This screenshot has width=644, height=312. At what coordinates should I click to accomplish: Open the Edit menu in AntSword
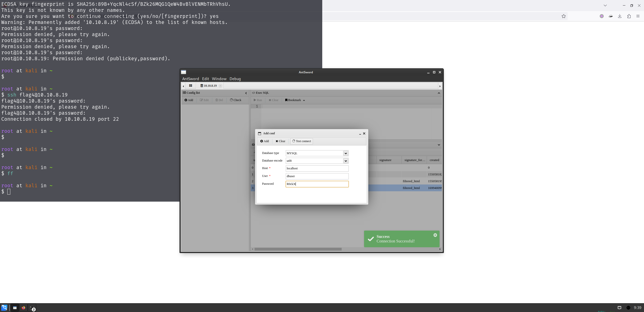(x=205, y=79)
